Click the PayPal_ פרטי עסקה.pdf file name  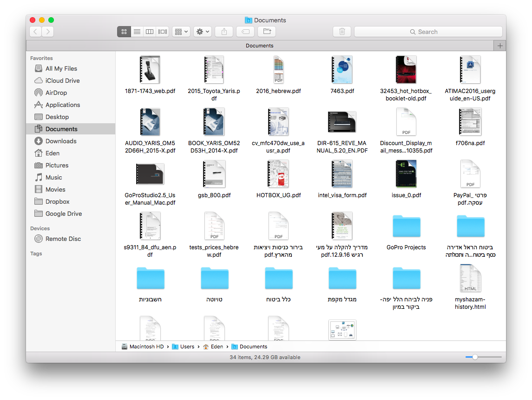coord(470,199)
